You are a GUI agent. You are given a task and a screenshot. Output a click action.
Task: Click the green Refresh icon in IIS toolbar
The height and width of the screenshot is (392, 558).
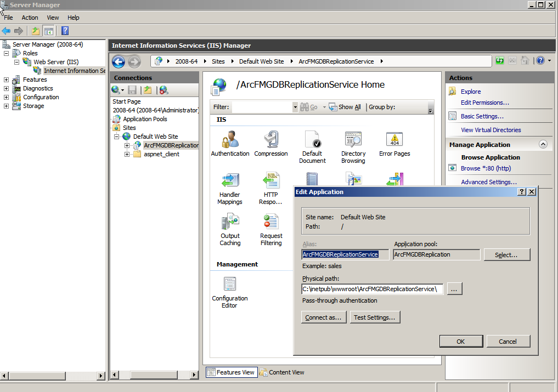499,60
